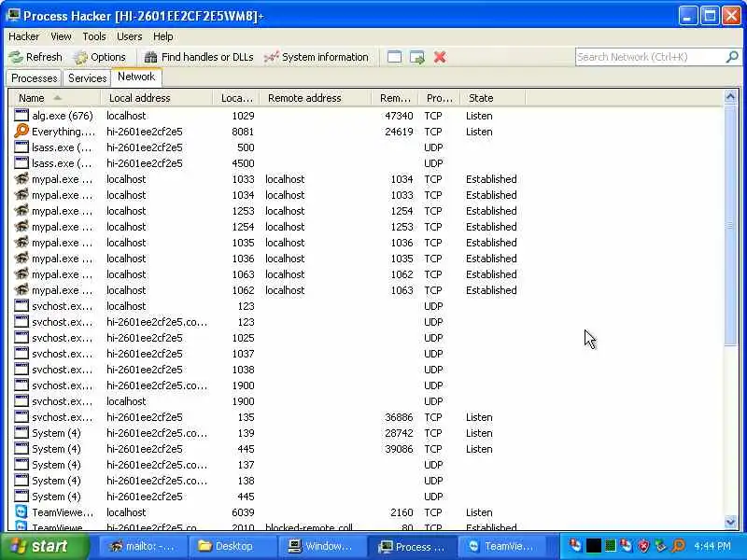Open the Users menu
This screenshot has height=560, width=747.
click(129, 36)
